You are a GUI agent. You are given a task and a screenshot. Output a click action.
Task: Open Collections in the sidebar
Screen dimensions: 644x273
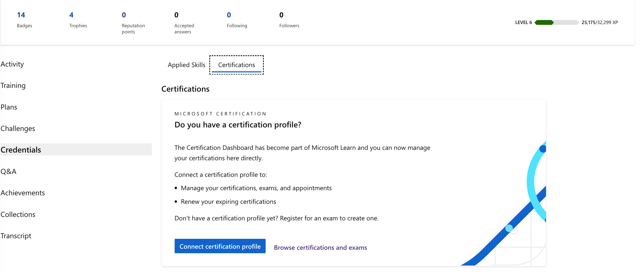coord(18,214)
